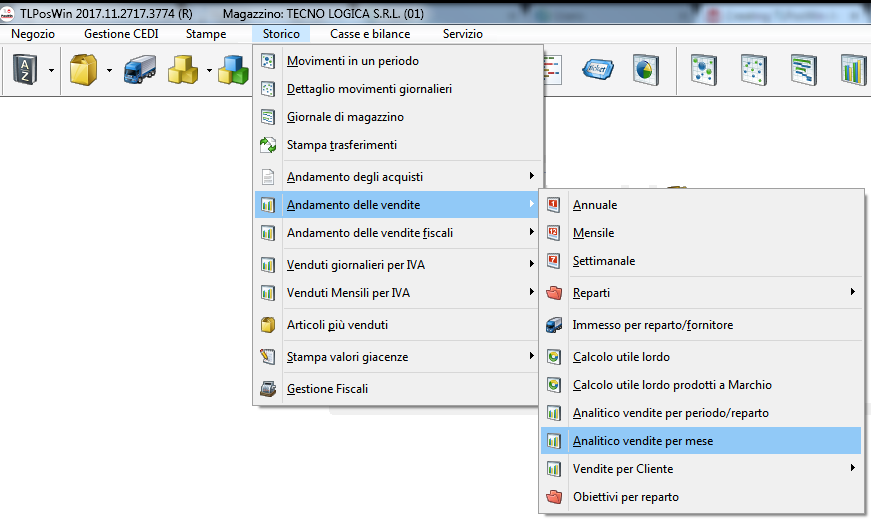Click the A-Z book toolbar icon
This screenshot has height=520, width=871.
pos(24,70)
